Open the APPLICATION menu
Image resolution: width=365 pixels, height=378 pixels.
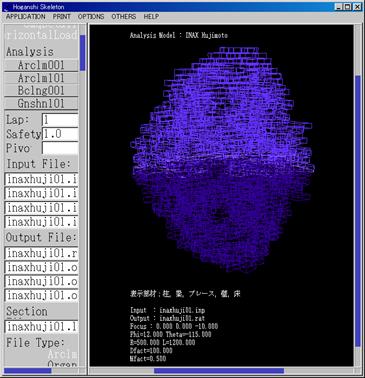26,16
